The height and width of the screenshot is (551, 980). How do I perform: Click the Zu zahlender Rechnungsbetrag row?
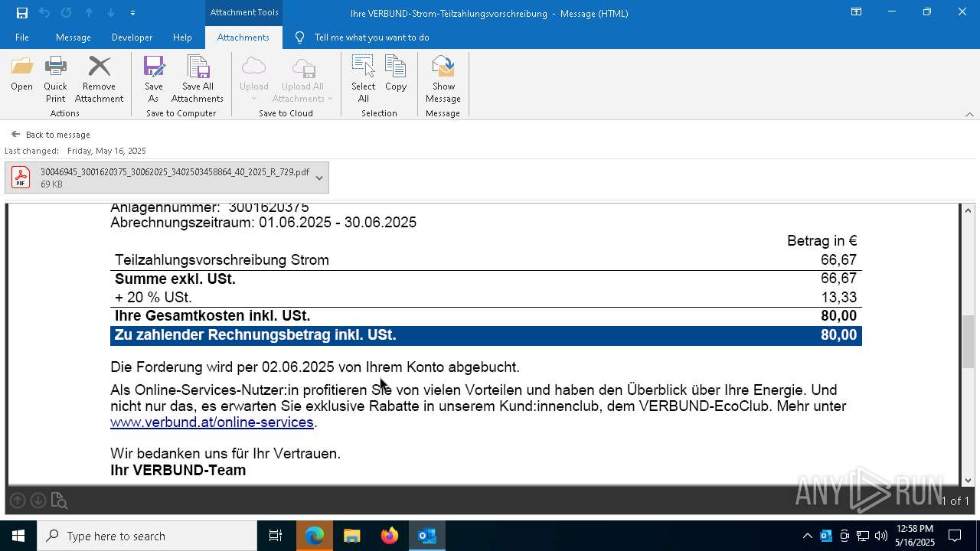click(x=486, y=335)
